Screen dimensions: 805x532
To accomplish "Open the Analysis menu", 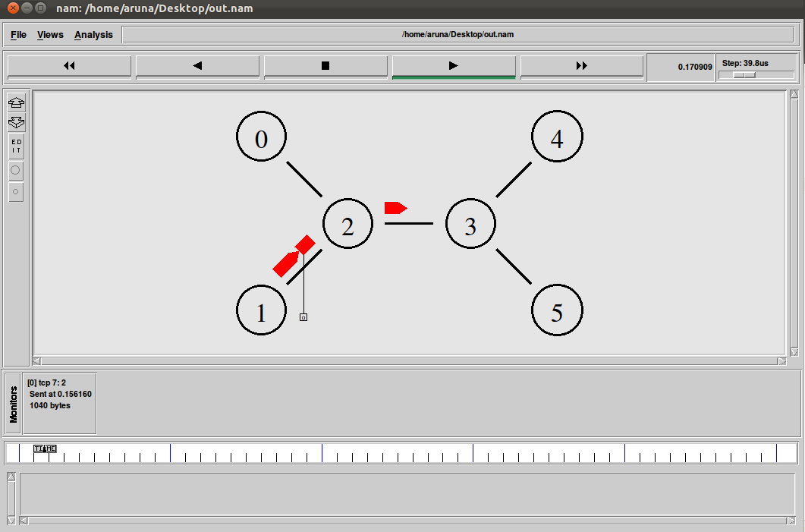I will (93, 34).
